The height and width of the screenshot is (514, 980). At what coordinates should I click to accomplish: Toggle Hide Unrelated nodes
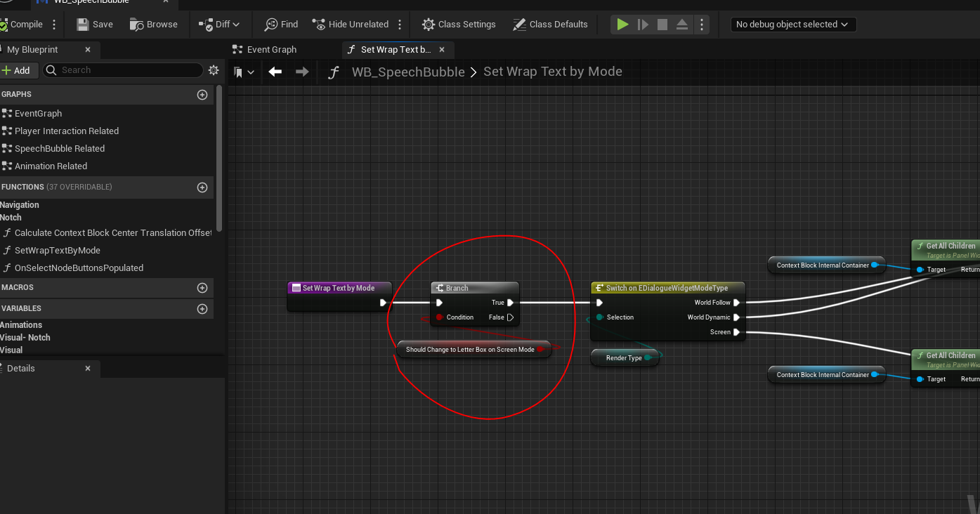pos(351,24)
